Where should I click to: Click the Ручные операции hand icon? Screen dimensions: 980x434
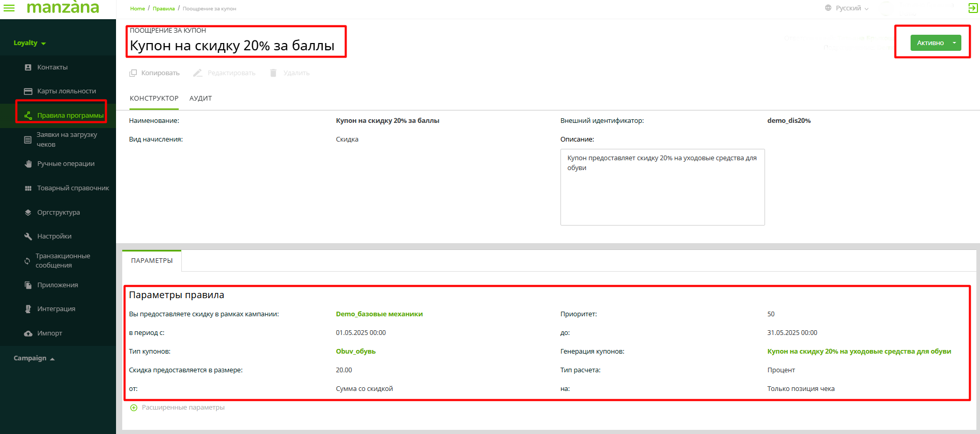click(28, 164)
